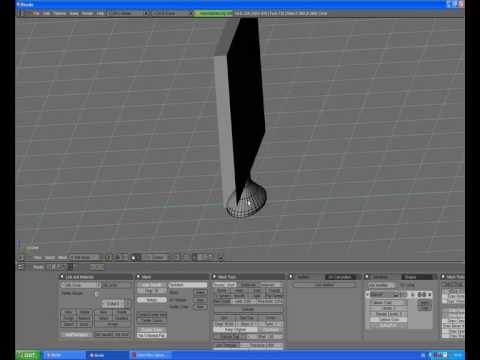The image size is (480, 360).
Task: Toggle the No V.Normal Flip button
Action: pyautogui.click(x=152, y=336)
